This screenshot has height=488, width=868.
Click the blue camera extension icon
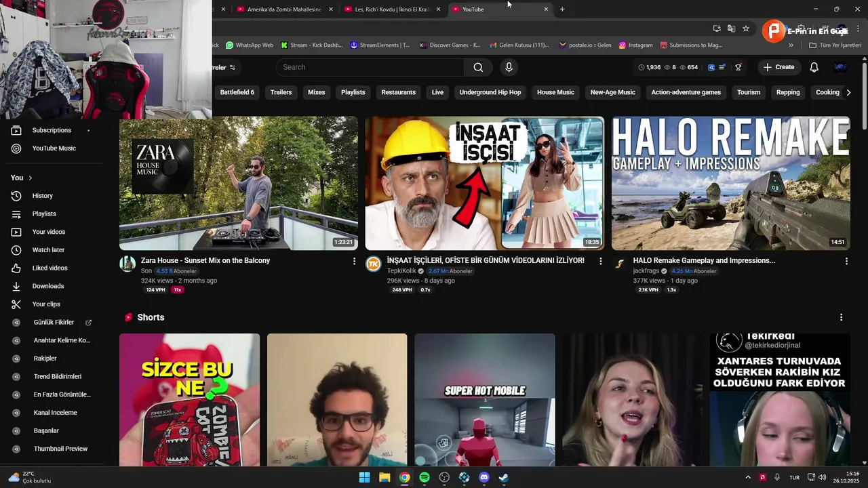click(x=711, y=67)
